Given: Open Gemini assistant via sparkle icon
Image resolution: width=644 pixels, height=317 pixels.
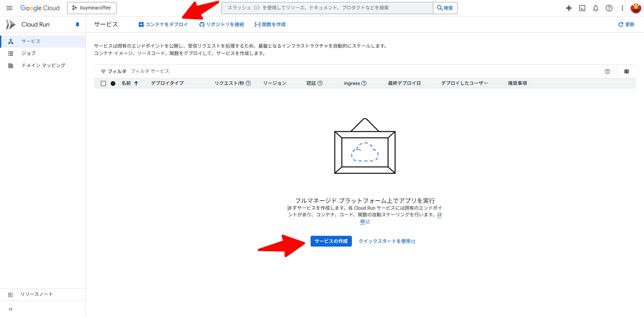Looking at the screenshot, I should 569,8.
